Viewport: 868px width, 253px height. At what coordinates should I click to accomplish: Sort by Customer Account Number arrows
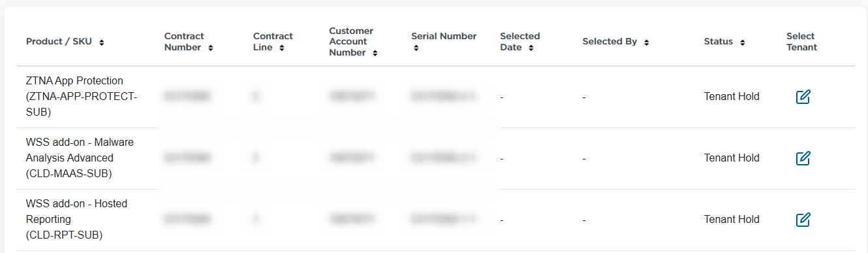point(375,53)
